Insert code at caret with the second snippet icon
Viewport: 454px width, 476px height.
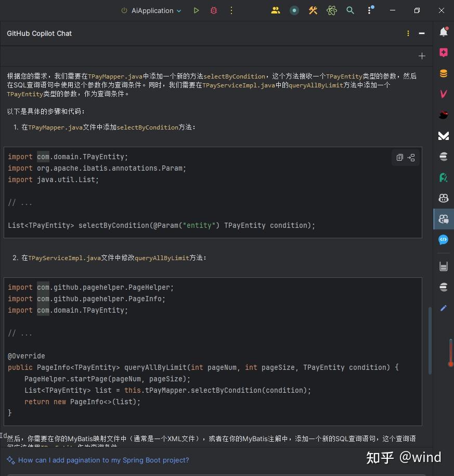(x=411, y=157)
